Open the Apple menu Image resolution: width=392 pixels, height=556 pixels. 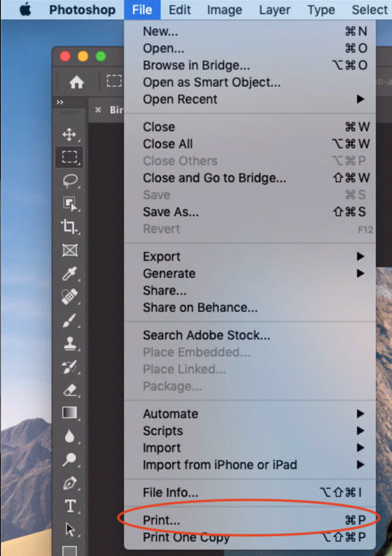pyautogui.click(x=25, y=9)
